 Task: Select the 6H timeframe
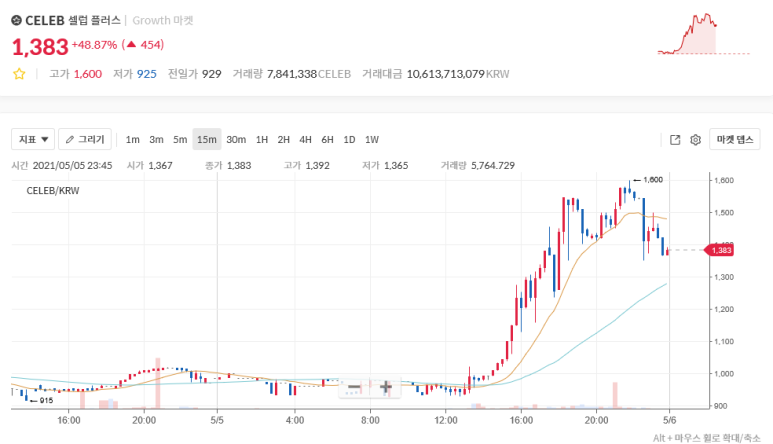tap(327, 139)
